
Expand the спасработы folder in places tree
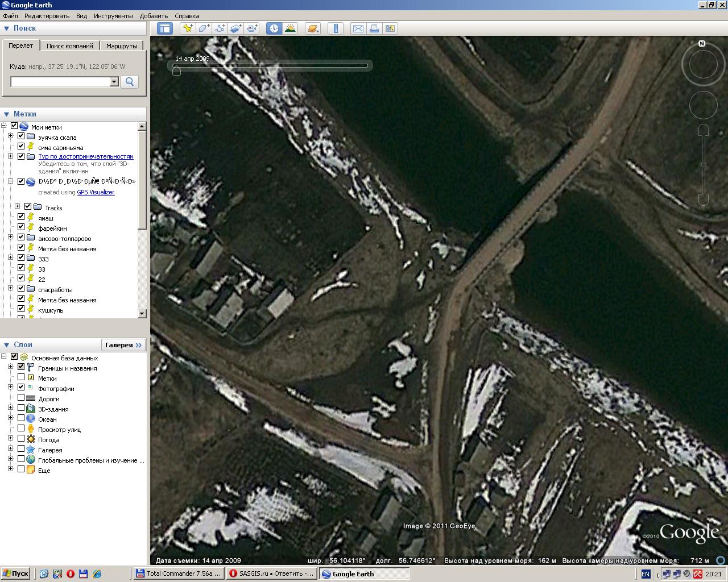[10, 289]
